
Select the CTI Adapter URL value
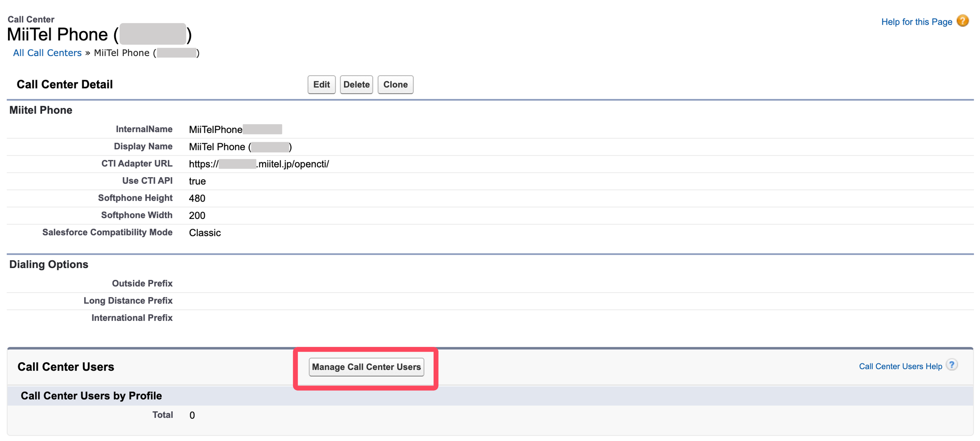coord(259,164)
